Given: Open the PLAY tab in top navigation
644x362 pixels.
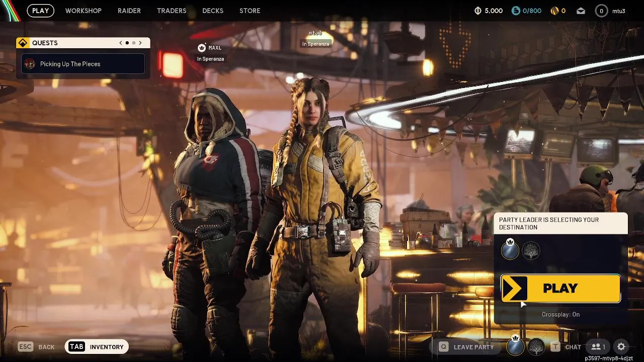Looking at the screenshot, I should pos(41,11).
